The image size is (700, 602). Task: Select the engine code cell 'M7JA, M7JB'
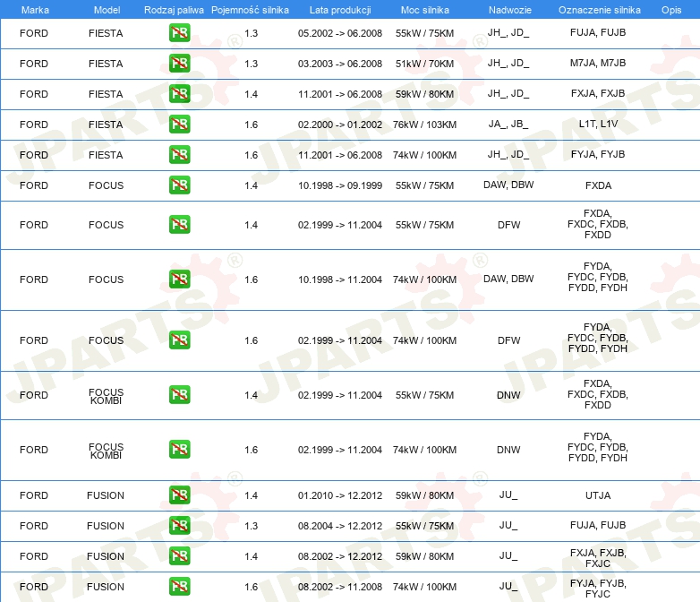click(x=598, y=63)
